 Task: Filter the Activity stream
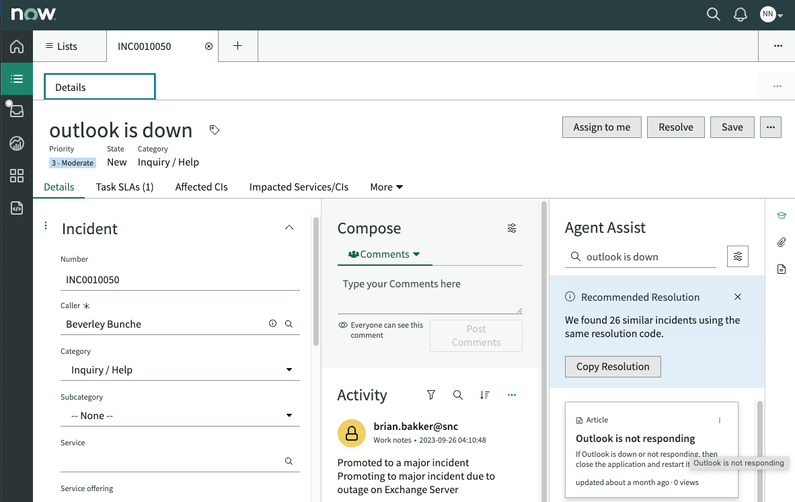(x=431, y=395)
